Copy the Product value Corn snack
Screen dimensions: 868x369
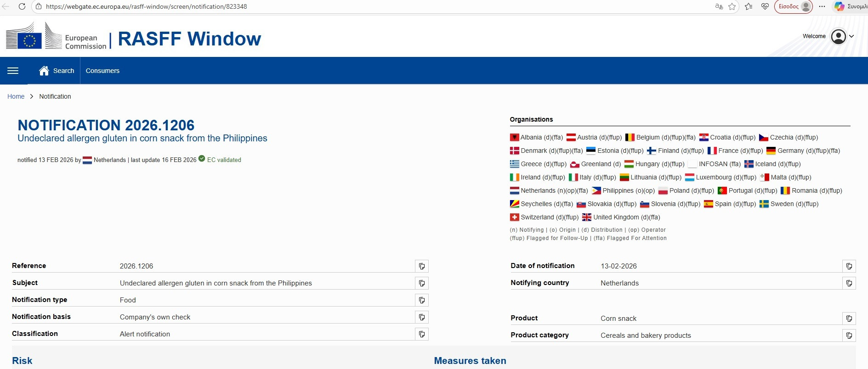tap(849, 319)
